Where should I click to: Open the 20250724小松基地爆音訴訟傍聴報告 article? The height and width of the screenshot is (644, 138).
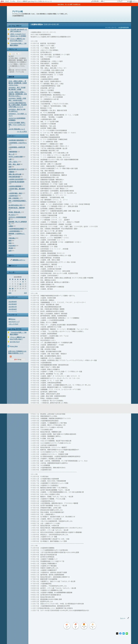(17, 119)
